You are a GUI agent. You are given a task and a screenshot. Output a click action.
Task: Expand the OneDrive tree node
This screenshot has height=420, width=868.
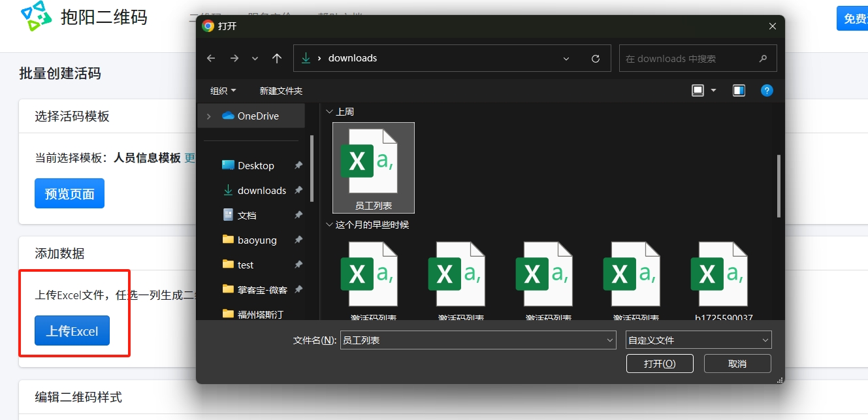tap(208, 116)
